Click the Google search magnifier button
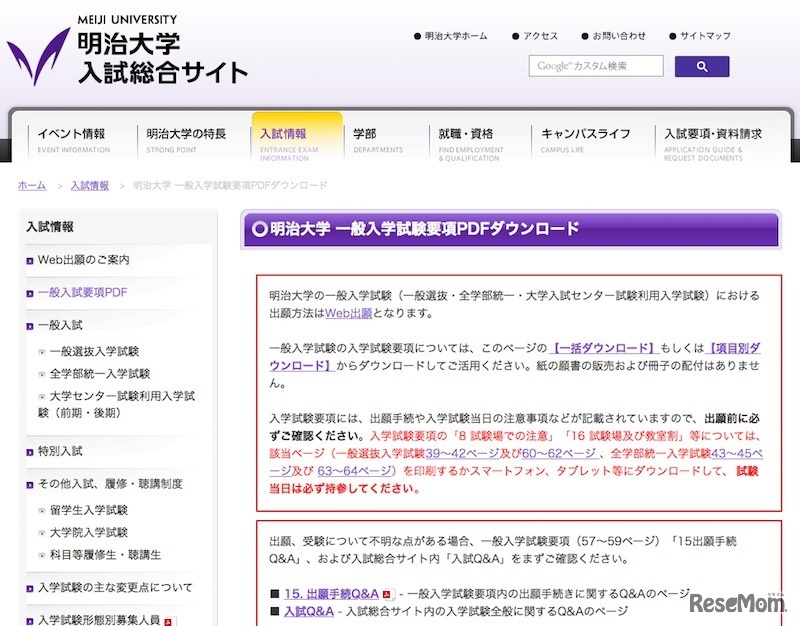 (701, 65)
